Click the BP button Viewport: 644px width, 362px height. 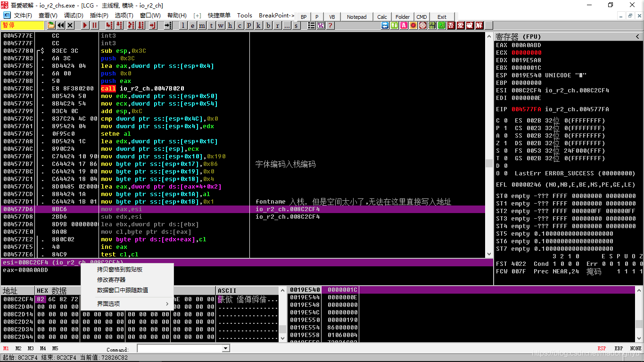click(x=304, y=17)
